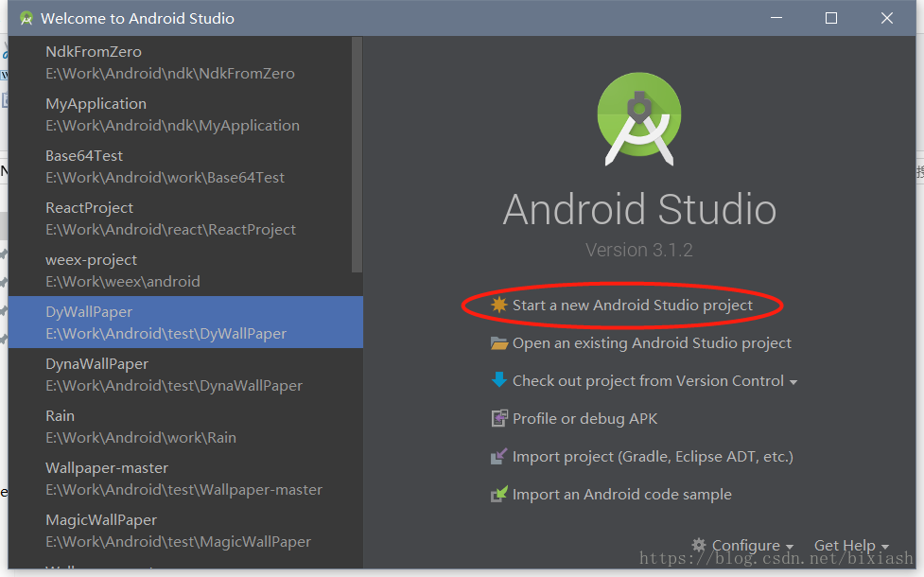Viewport: 924px width, 577px height.
Task: Select the highlighted DyWallPaper project
Action: pyautogui.click(x=185, y=322)
